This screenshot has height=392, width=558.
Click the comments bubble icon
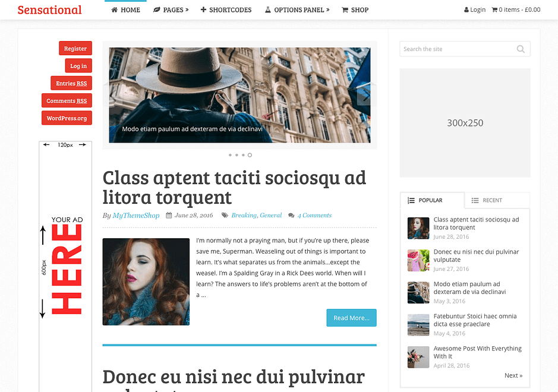(291, 215)
